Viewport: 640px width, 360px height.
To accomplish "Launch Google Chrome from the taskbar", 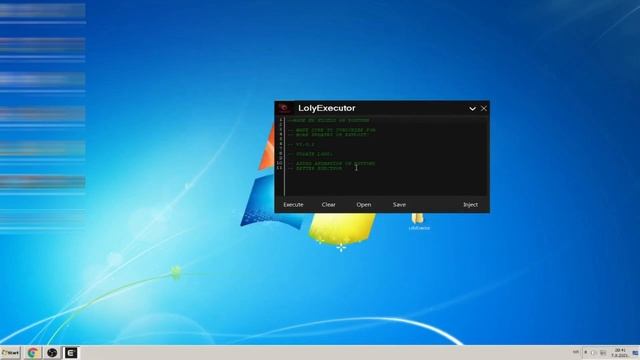I will click(33, 353).
